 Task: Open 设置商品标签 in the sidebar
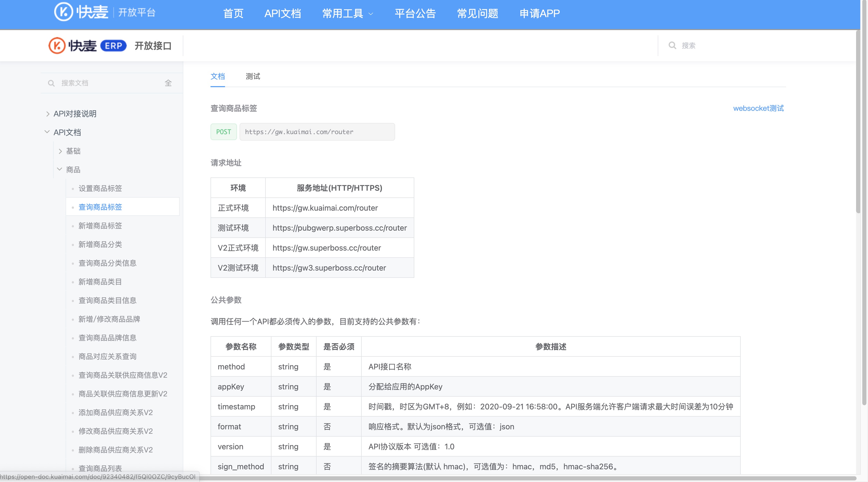100,188
